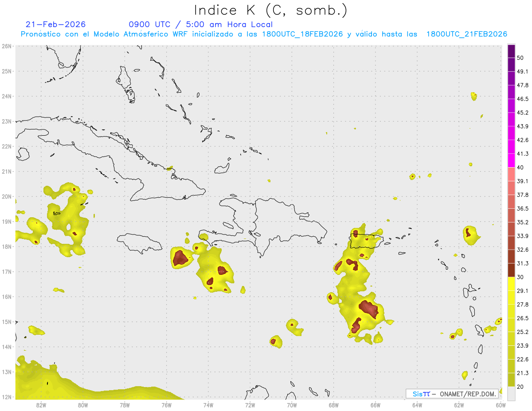The width and height of the screenshot is (532, 411).
Task: Click the colorbar value "37.8"
Action: click(x=523, y=195)
